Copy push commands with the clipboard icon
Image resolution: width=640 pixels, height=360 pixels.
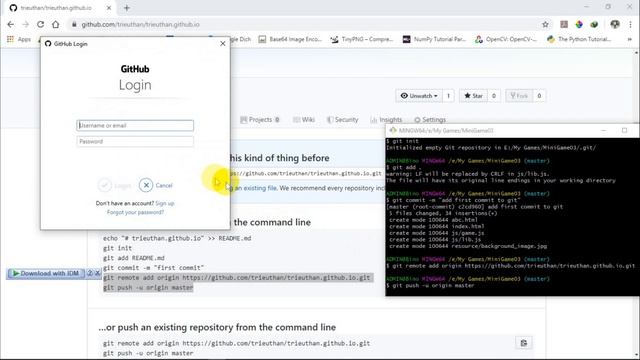tap(524, 343)
